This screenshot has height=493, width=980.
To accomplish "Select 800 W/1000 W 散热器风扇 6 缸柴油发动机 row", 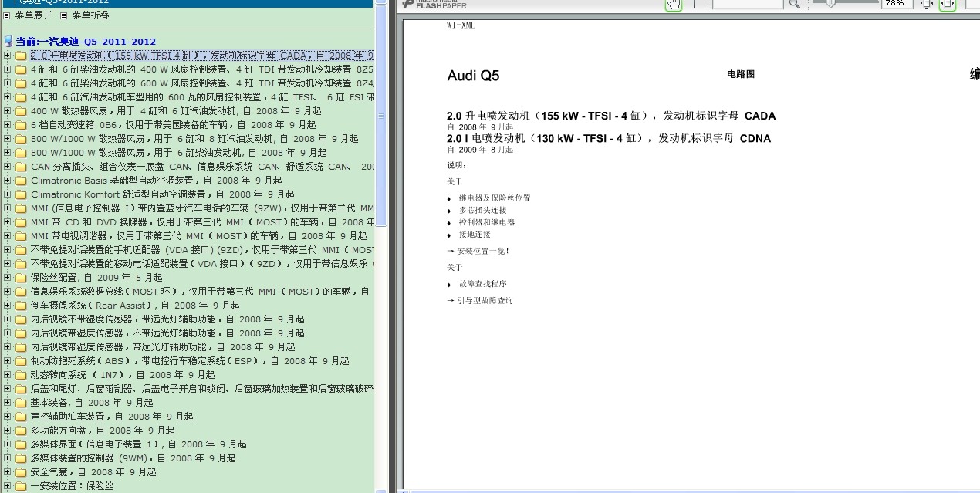I will coord(179,153).
